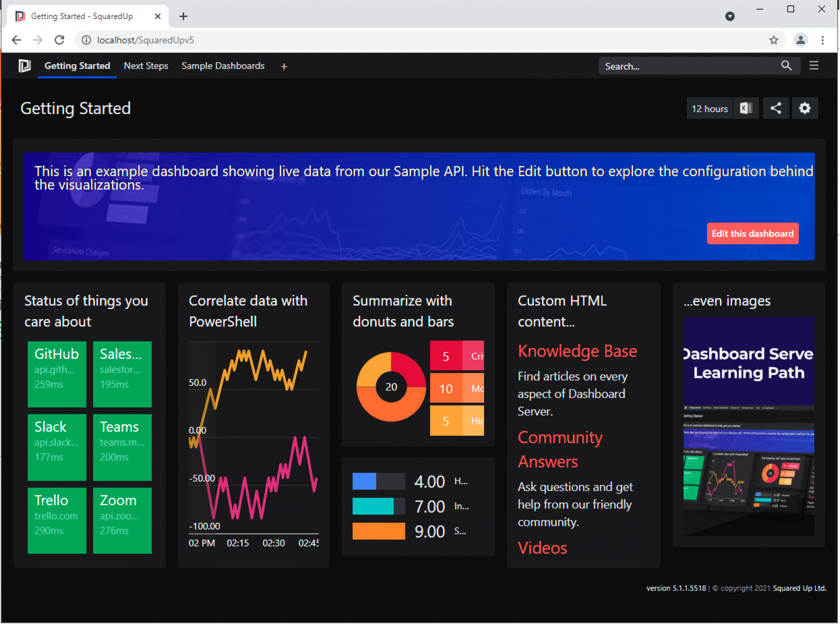
Task: Open Community Answers link
Action: point(560,449)
